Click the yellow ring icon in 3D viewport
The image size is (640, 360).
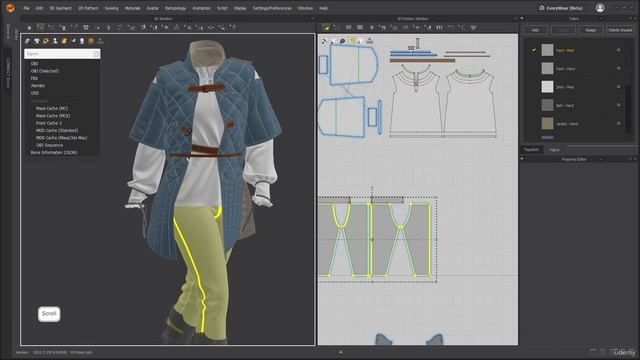point(46,41)
